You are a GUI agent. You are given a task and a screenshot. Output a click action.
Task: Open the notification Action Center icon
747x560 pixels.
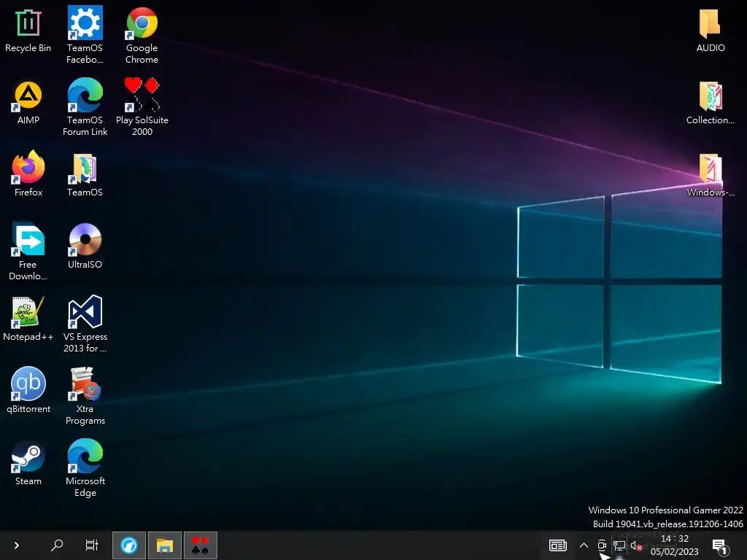tap(719, 545)
